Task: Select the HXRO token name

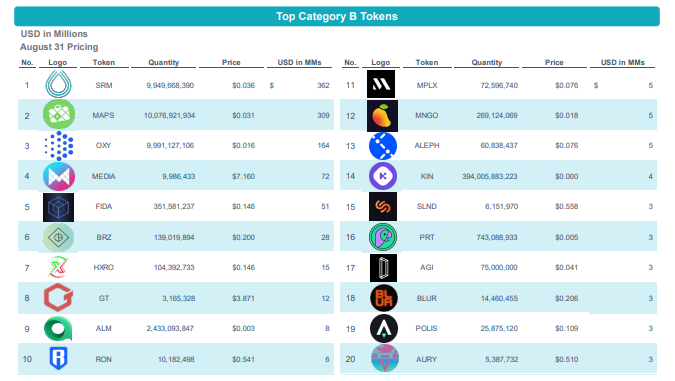Action: (104, 267)
